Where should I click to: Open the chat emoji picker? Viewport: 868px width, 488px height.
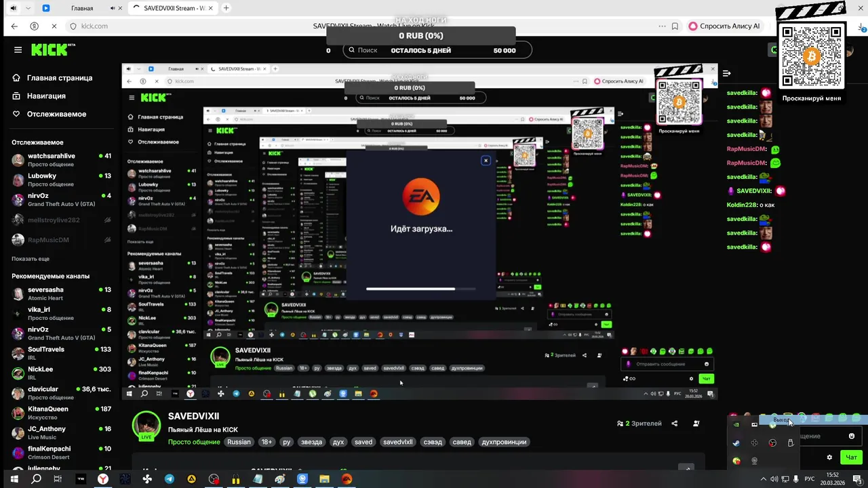pos(852,436)
